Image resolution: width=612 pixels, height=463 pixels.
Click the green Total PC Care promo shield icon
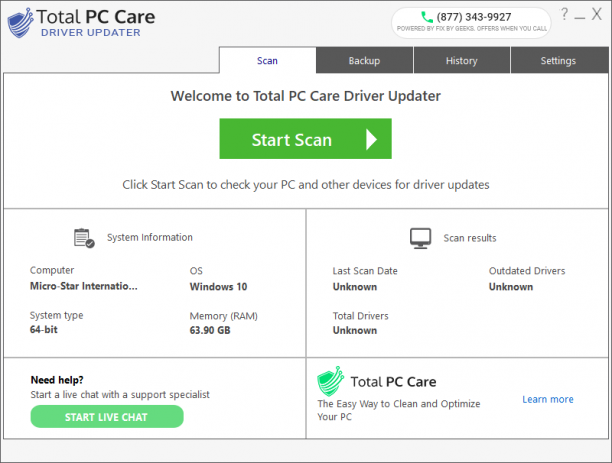(330, 381)
